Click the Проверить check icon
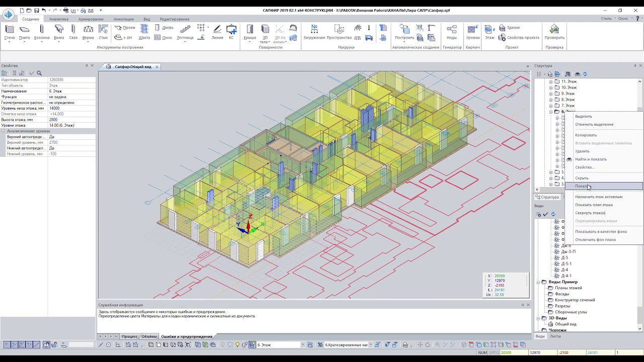Image resolution: width=644 pixels, height=362 pixels. click(x=554, y=32)
